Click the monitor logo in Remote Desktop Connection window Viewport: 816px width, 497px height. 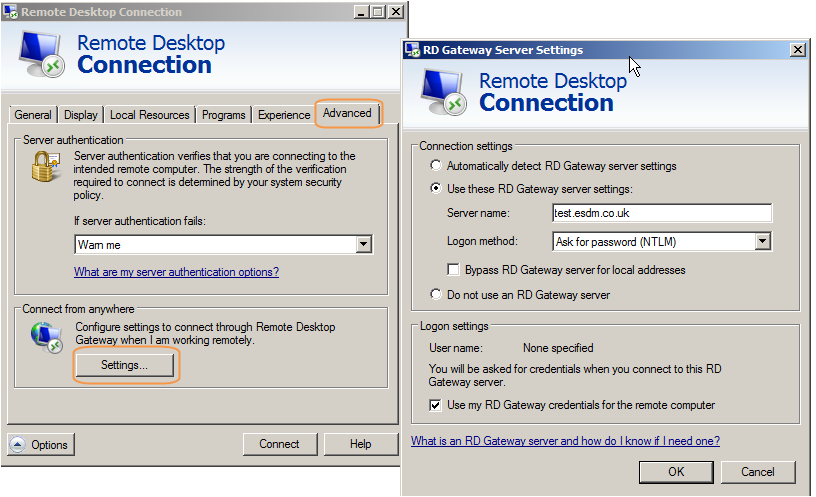pyautogui.click(x=42, y=54)
